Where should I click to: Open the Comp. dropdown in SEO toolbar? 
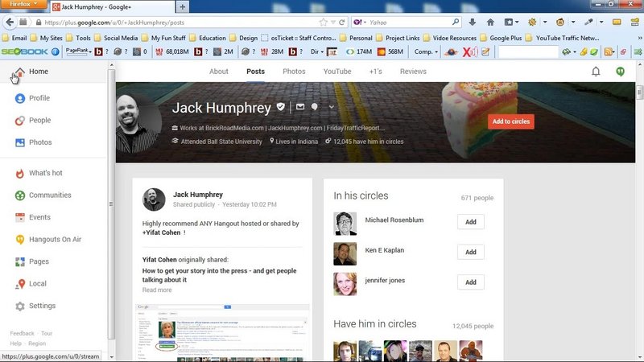426,51
